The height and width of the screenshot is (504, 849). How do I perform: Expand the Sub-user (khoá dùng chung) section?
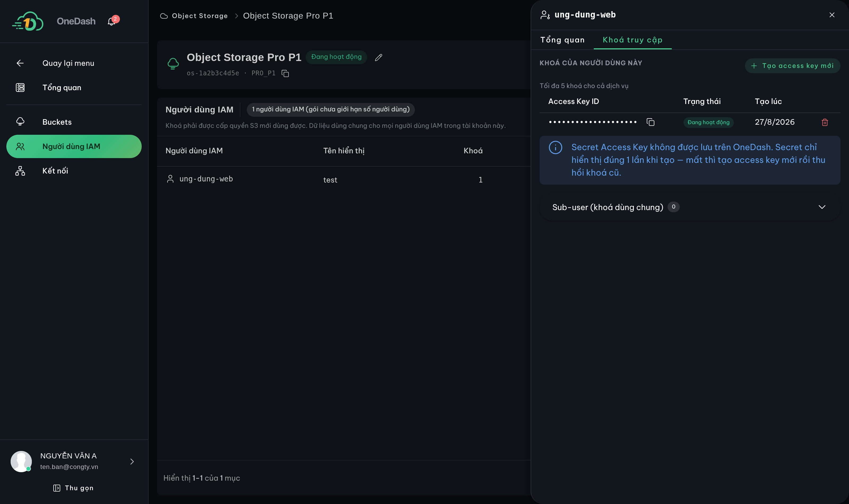[690, 207]
